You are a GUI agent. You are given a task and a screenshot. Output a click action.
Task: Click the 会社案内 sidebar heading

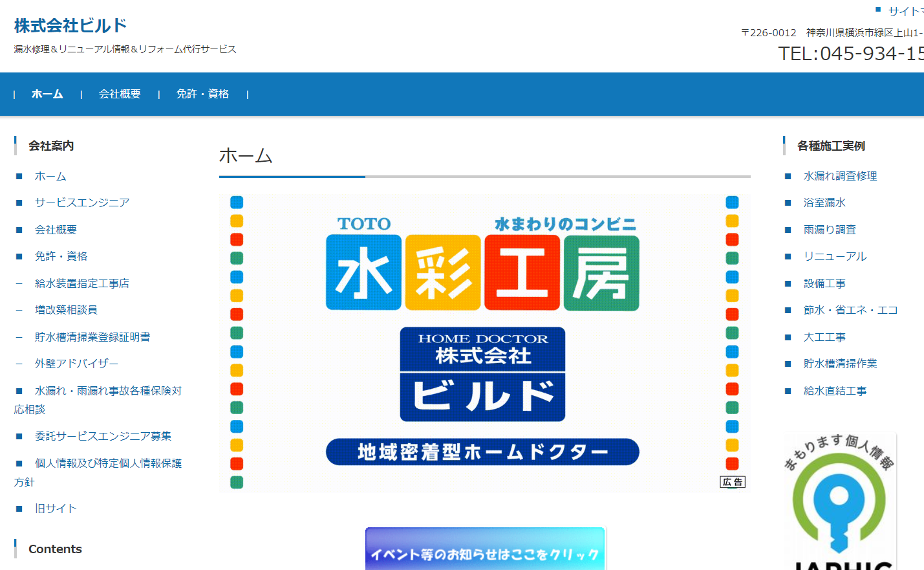click(51, 146)
